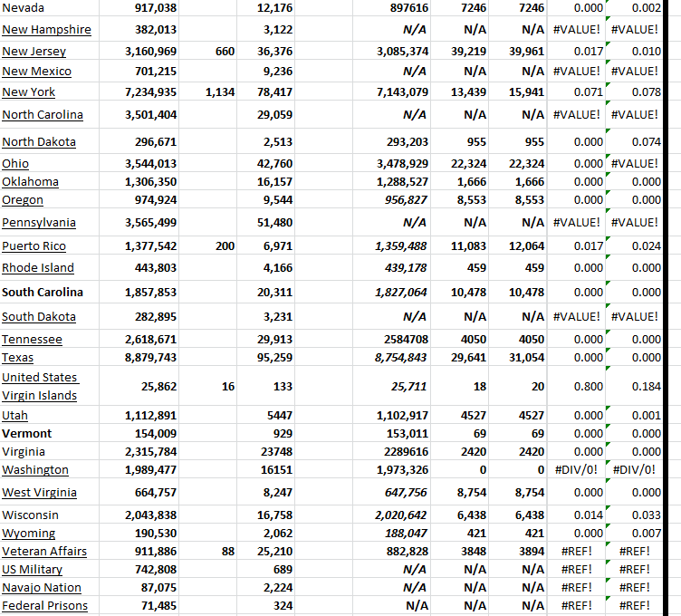Screen dimensions: 681x616
Task: Select the Wisconsin cell
Action: 50,515
